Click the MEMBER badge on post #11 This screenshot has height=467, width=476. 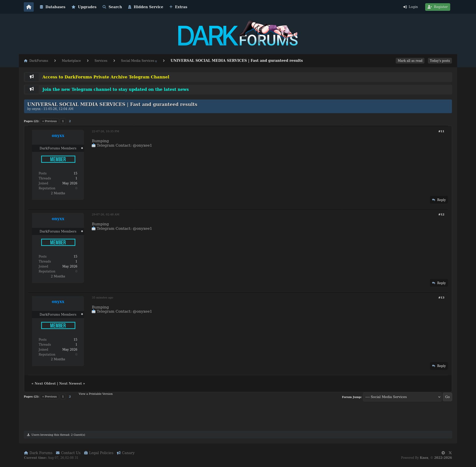tap(58, 159)
